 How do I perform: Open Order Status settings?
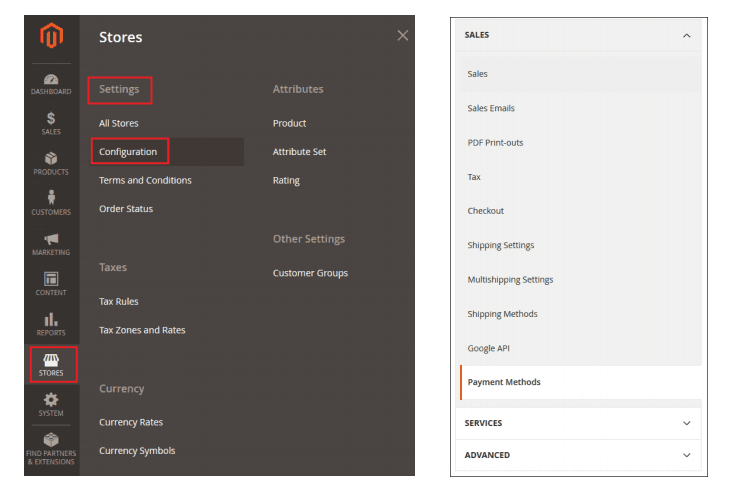coord(126,209)
